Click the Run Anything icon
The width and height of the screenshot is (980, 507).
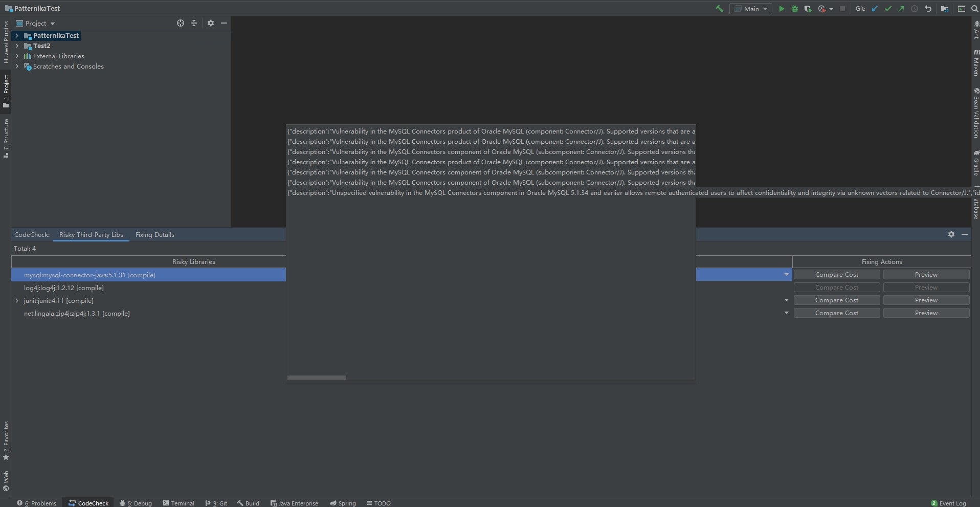coord(962,9)
